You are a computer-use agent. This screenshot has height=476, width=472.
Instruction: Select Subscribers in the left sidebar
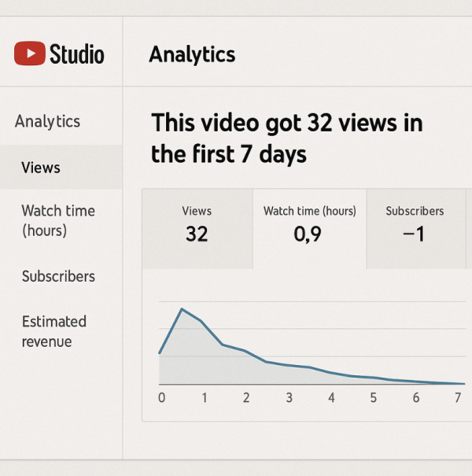click(58, 276)
